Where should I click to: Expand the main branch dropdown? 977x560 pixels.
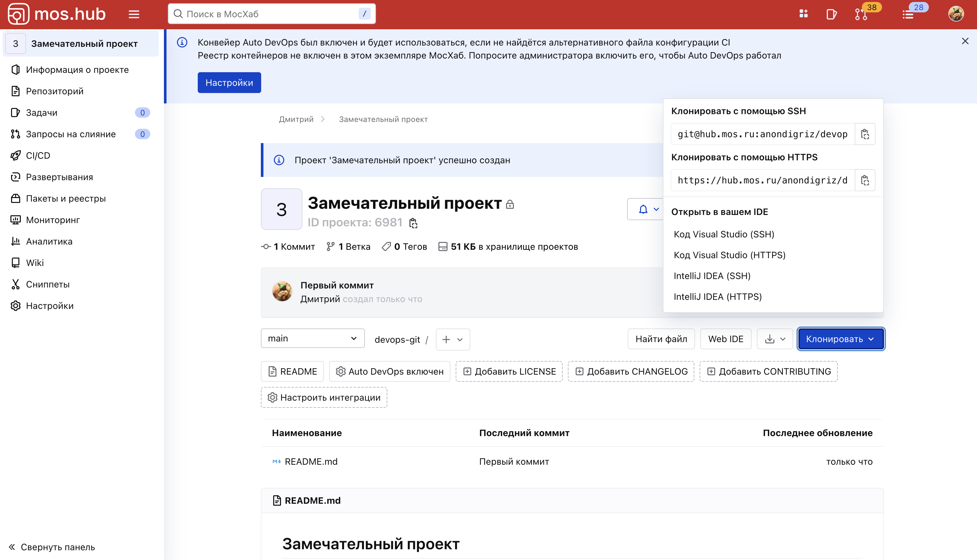click(312, 339)
